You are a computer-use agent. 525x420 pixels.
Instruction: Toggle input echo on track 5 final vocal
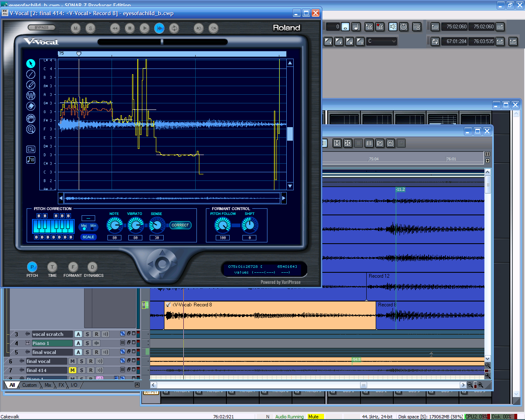pos(105,352)
